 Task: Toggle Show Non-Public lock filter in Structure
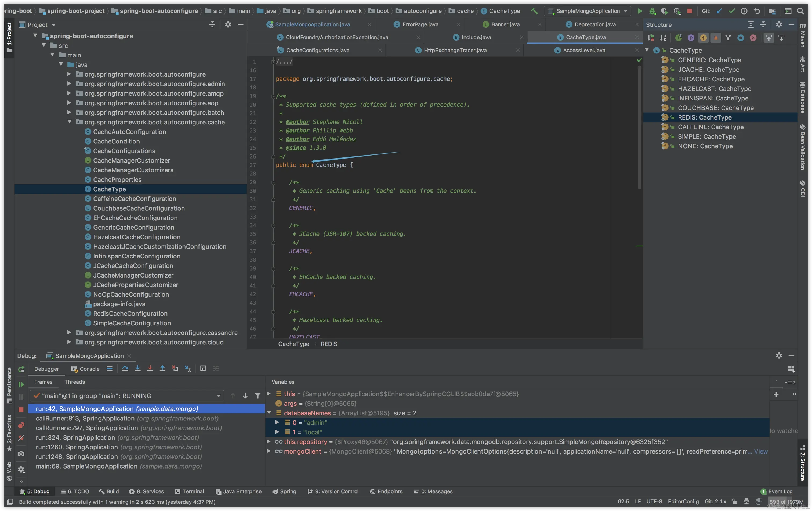point(716,38)
